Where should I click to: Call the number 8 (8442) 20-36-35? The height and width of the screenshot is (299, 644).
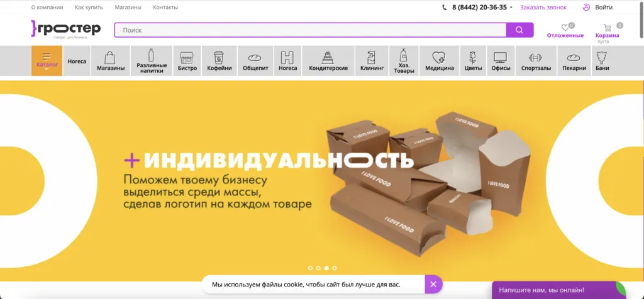click(479, 8)
